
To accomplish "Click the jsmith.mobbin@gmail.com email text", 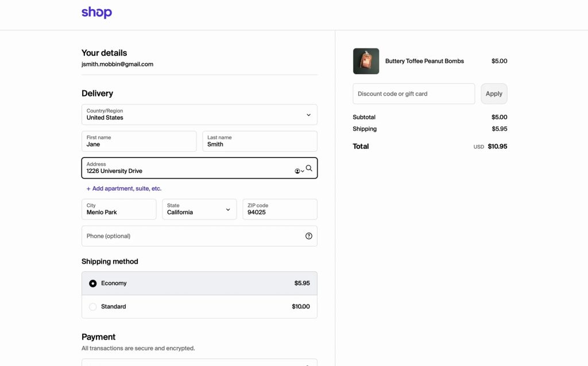I will tap(117, 64).
